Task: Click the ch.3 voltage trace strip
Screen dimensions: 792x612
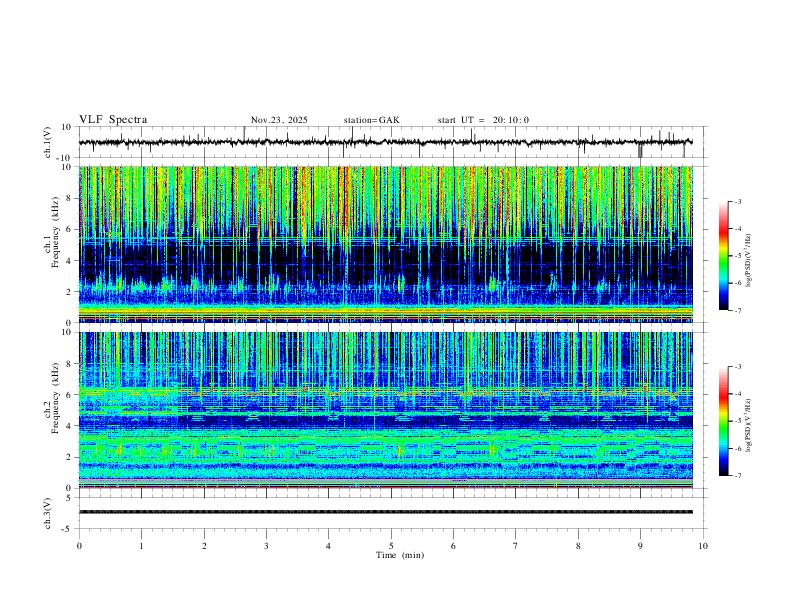Action: pyautogui.click(x=386, y=512)
